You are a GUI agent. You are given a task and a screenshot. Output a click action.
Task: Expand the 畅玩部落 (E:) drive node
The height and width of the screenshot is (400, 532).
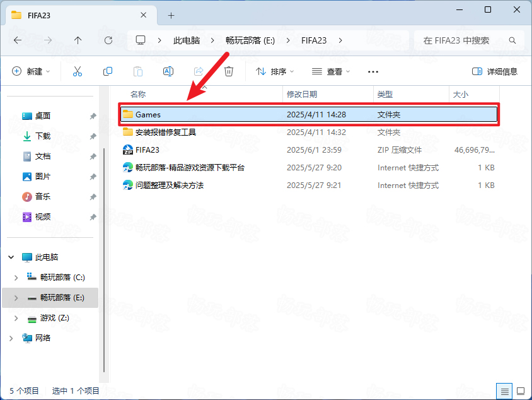tap(16, 298)
